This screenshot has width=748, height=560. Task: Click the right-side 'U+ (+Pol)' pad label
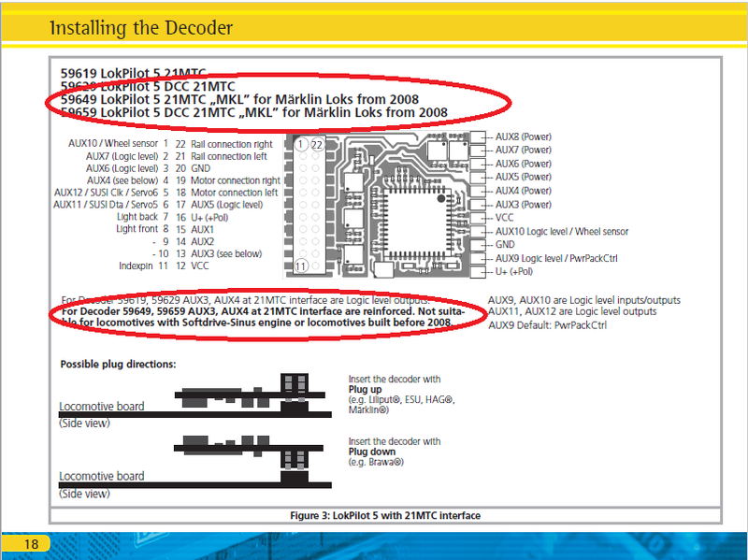(x=513, y=271)
